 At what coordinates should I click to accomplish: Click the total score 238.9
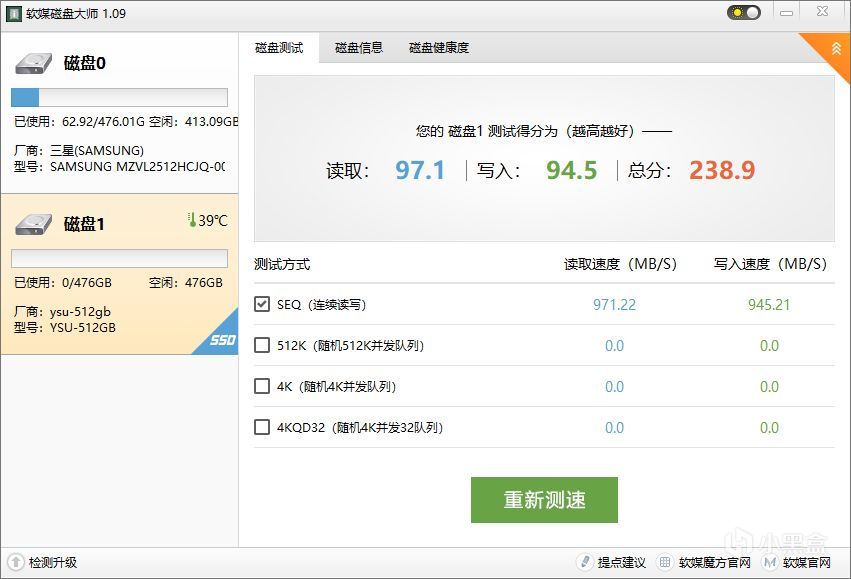tap(722, 170)
